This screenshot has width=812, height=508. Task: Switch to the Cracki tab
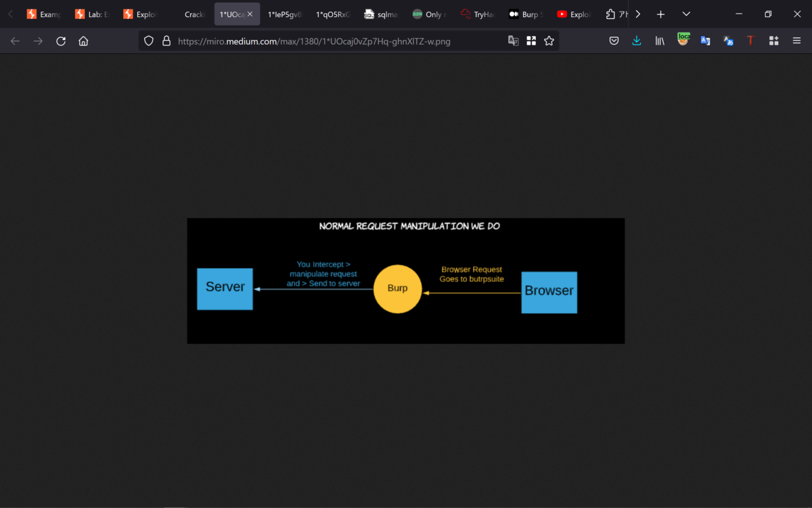(x=188, y=14)
